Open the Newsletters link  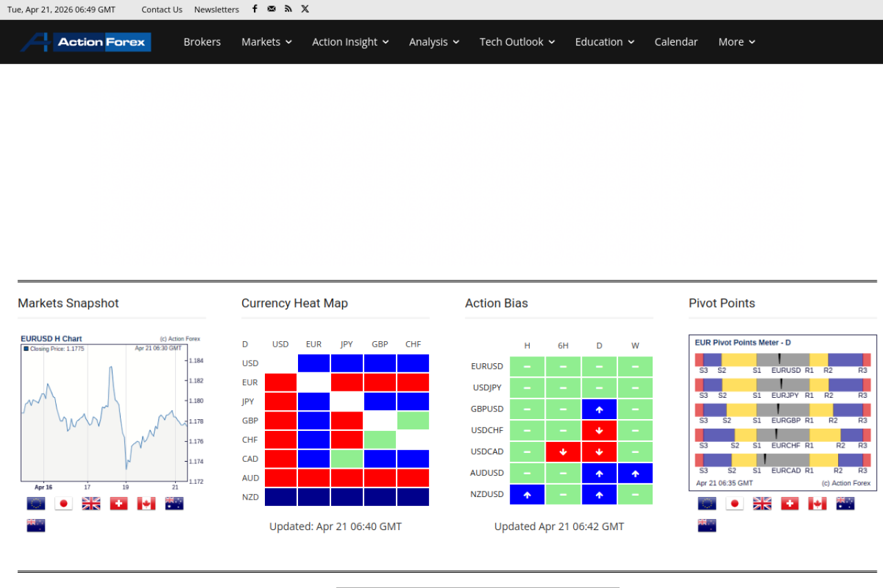pos(217,10)
